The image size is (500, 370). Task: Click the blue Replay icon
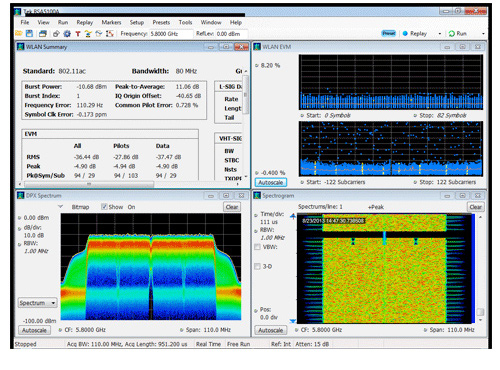pos(405,33)
